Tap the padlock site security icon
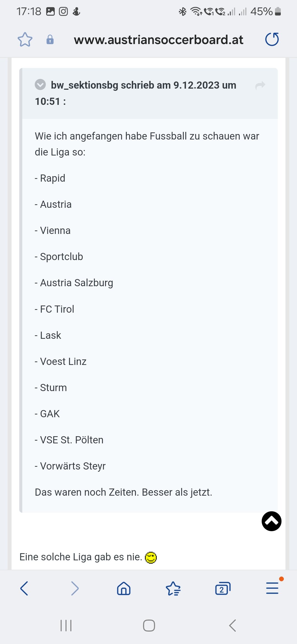This screenshot has height=644, width=297. [50, 40]
